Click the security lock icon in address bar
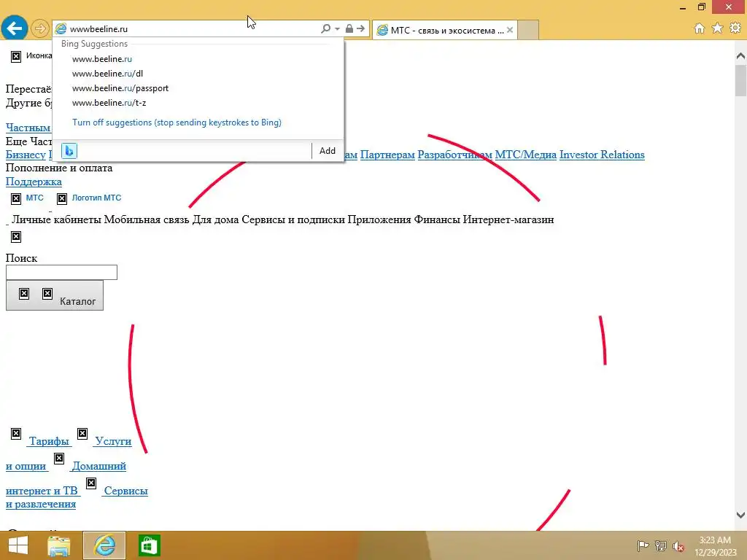This screenshot has width=747, height=560. pos(349,28)
